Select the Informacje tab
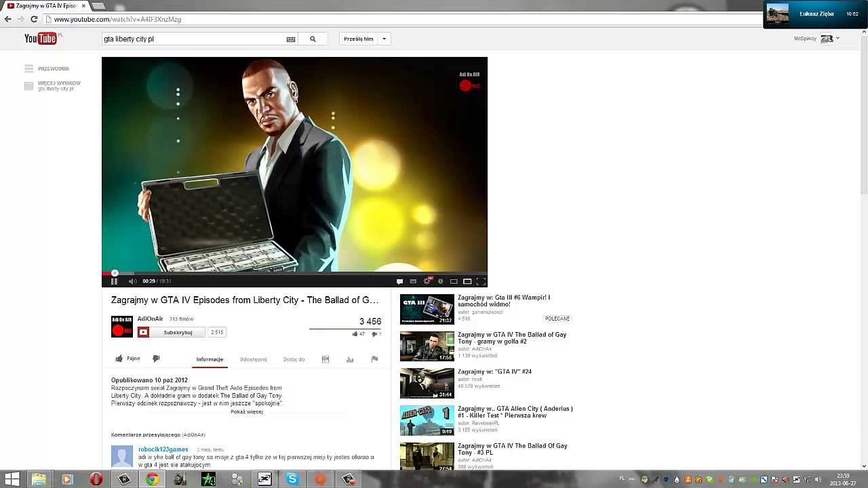Viewport: 868px width, 488px height. point(210,359)
